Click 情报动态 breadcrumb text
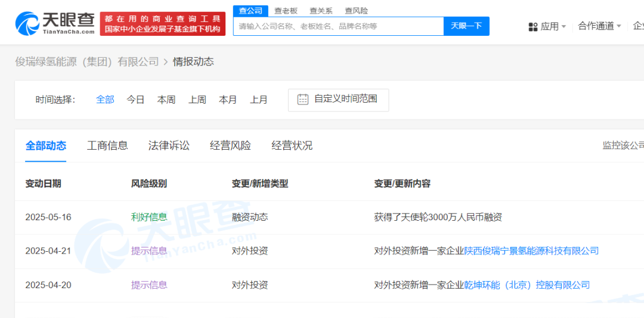Viewport: 644px width, 318px height. (193, 62)
